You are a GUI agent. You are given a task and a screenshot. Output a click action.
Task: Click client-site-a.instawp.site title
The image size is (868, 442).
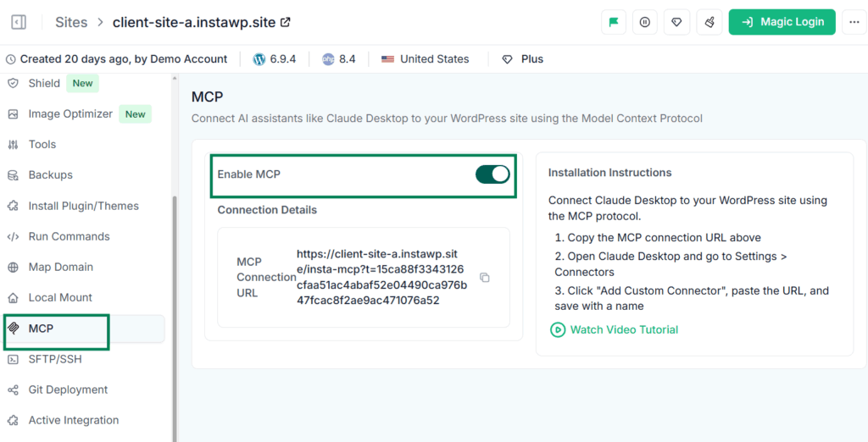pos(194,22)
